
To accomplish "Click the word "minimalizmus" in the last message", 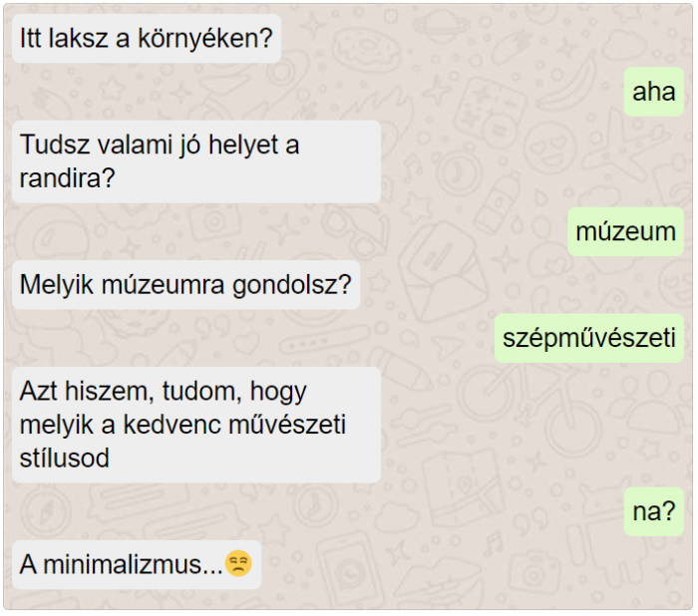I will [x=127, y=565].
